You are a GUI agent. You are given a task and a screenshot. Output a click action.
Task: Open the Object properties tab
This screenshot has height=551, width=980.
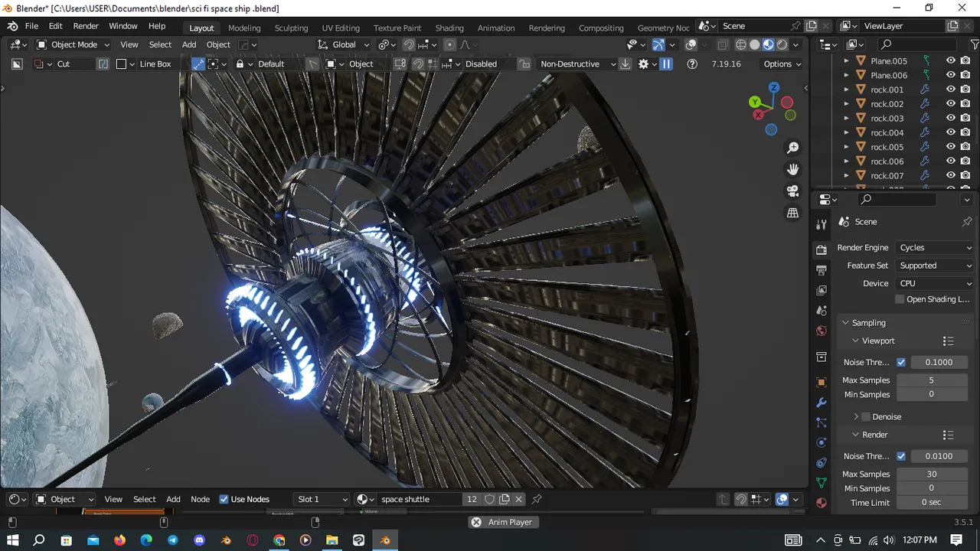822,382
